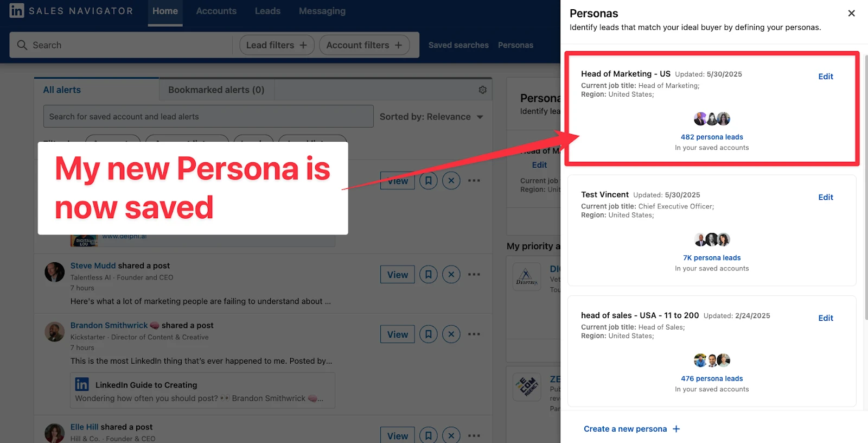Dismiss Brandon Smithwrick's alert
This screenshot has height=443, width=868.
451,334
